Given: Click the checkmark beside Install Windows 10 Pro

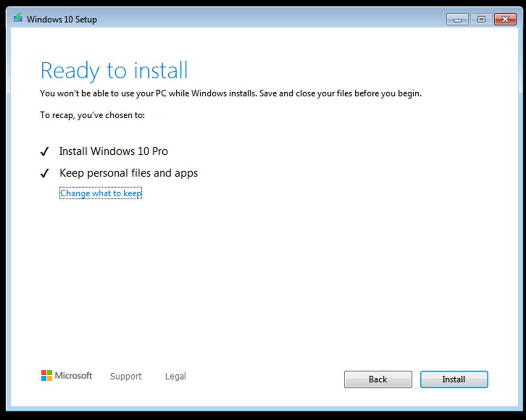Looking at the screenshot, I should point(44,151).
